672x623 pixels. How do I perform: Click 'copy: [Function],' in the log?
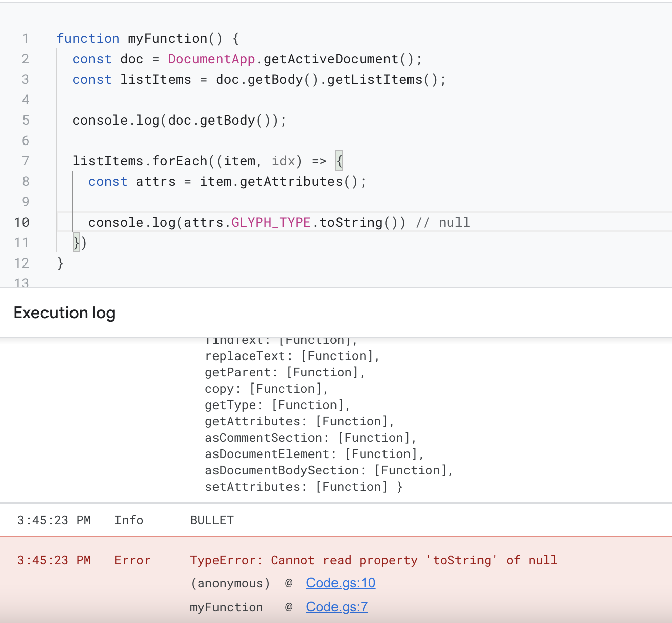(267, 389)
